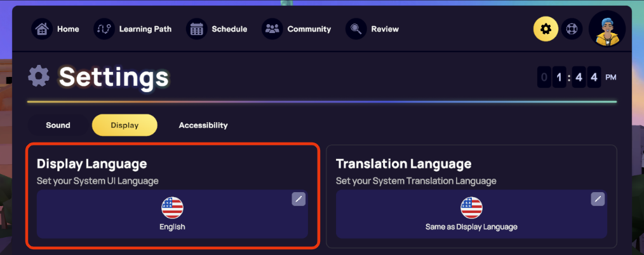The width and height of the screenshot is (644, 255).
Task: Open the Learning Path route icon
Action: (104, 29)
